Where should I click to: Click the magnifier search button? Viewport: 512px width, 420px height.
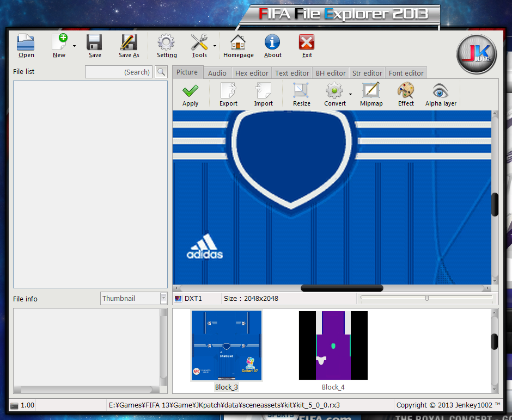click(161, 72)
